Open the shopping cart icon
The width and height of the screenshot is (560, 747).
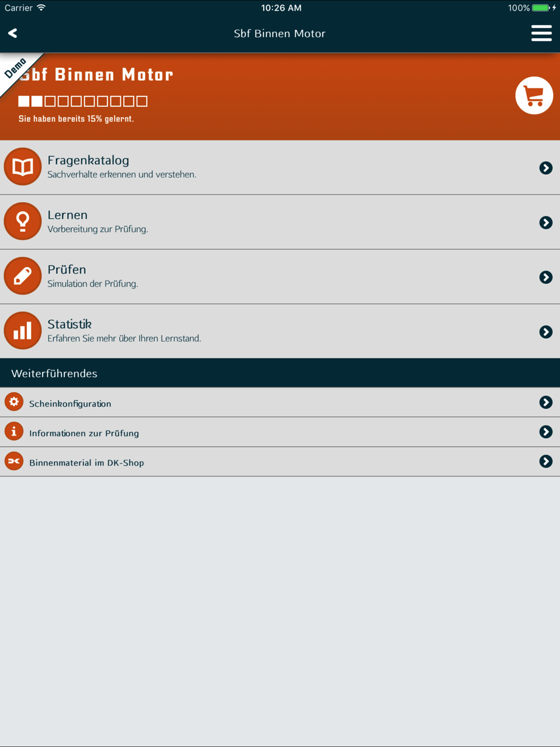534,95
